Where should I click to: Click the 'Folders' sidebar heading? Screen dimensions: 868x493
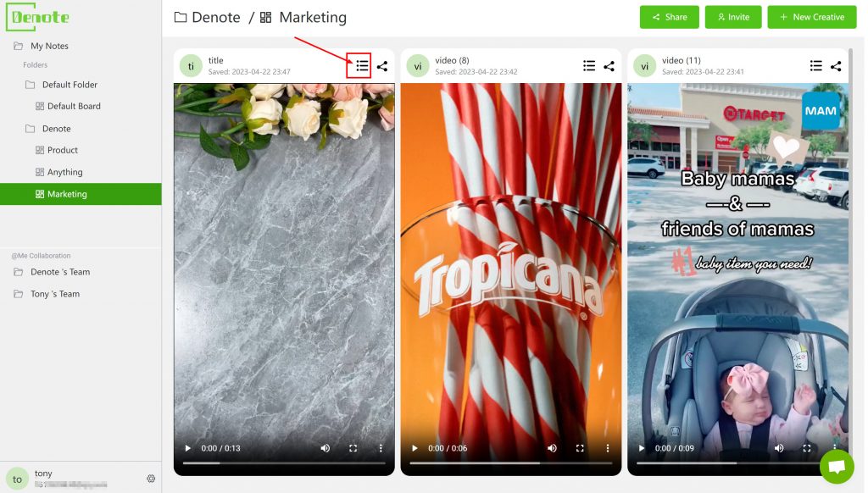[x=35, y=64]
